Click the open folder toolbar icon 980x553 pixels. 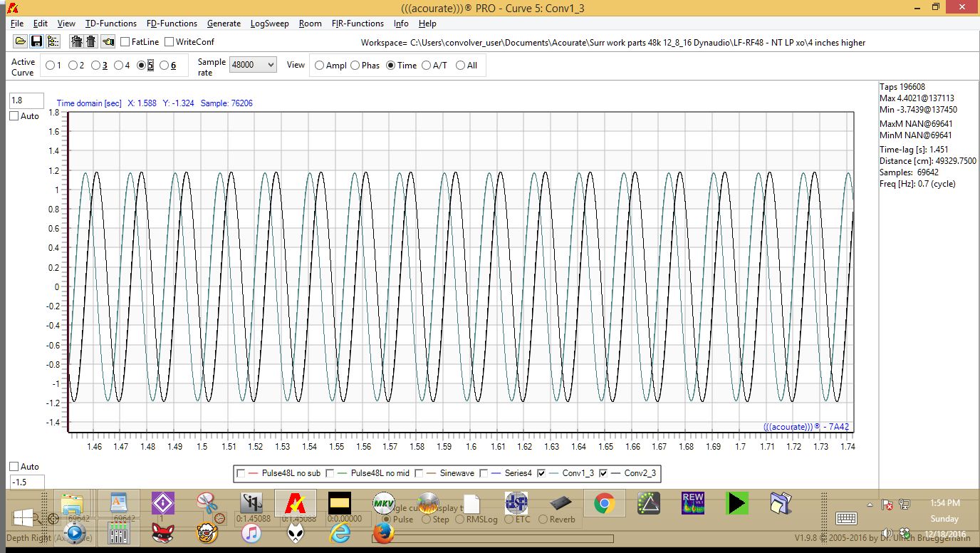pyautogui.click(x=20, y=41)
